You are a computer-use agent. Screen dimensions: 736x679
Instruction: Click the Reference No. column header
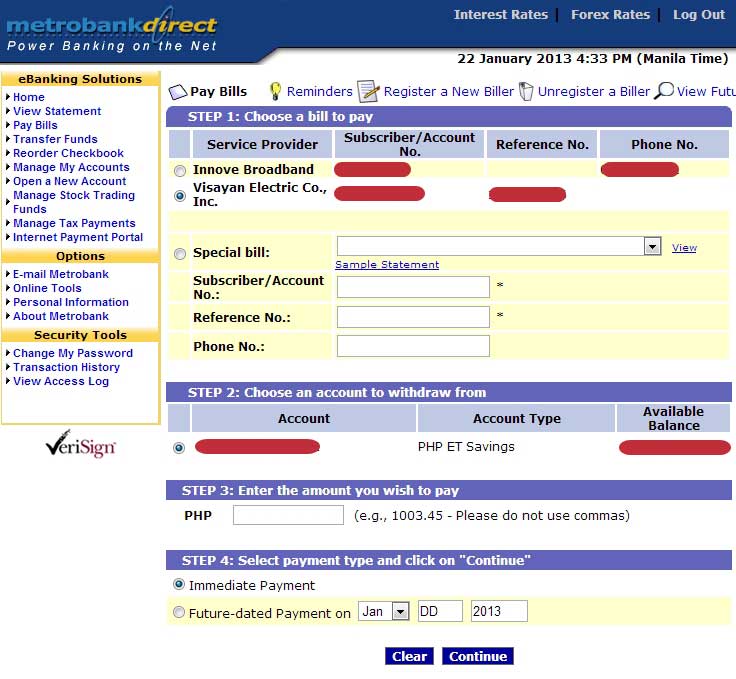click(x=542, y=145)
